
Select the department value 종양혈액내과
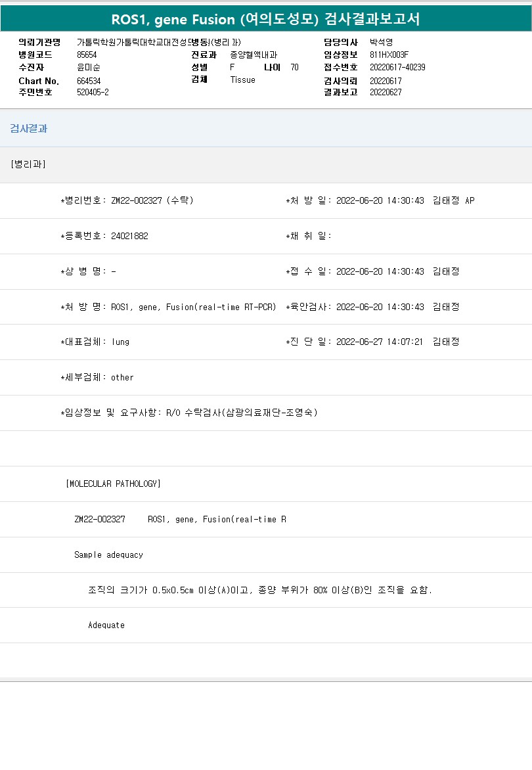click(x=254, y=55)
